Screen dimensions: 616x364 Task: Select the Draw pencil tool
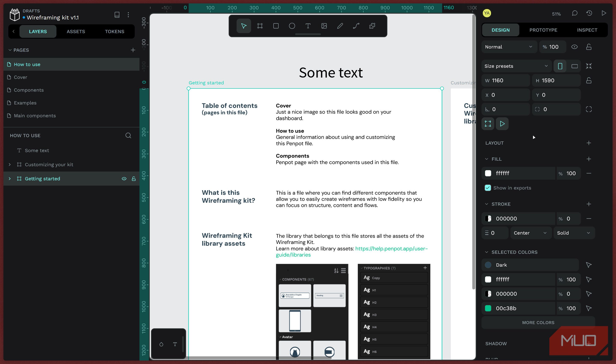pyautogui.click(x=340, y=26)
